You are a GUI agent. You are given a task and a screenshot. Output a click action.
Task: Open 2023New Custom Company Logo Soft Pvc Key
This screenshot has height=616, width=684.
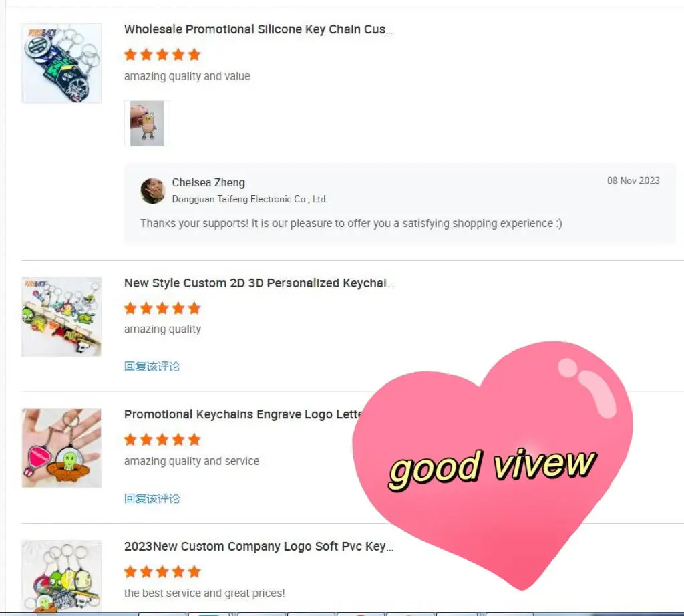pyautogui.click(x=259, y=547)
